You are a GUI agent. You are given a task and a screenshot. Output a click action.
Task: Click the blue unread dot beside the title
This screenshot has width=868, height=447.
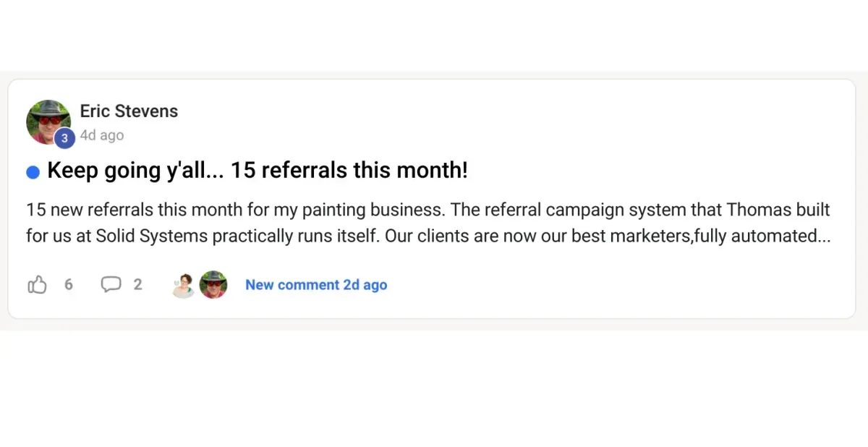[33, 172]
